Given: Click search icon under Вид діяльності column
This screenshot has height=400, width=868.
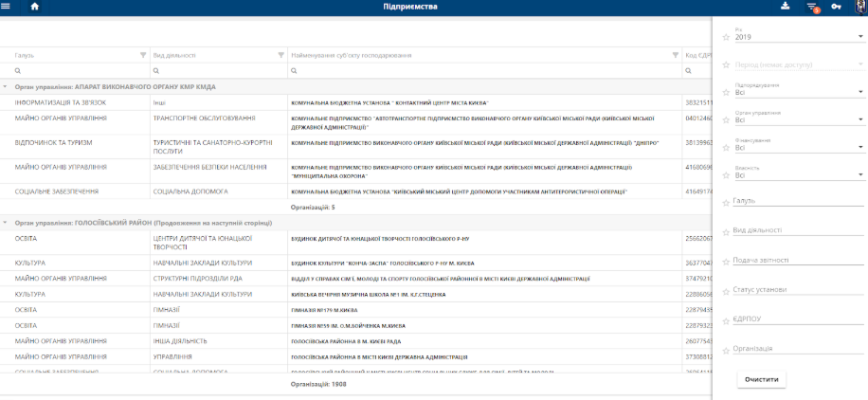Looking at the screenshot, I should [156, 71].
